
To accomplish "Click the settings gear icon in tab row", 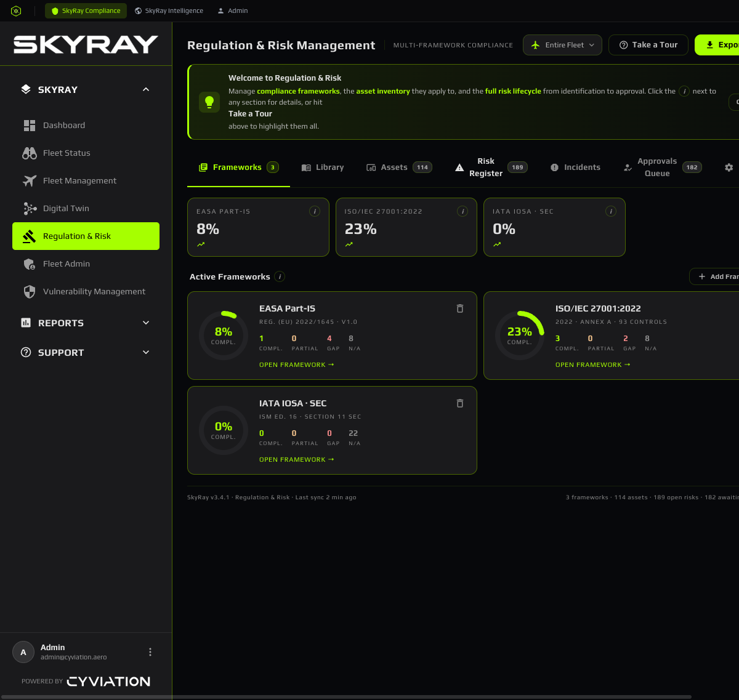I will (729, 167).
